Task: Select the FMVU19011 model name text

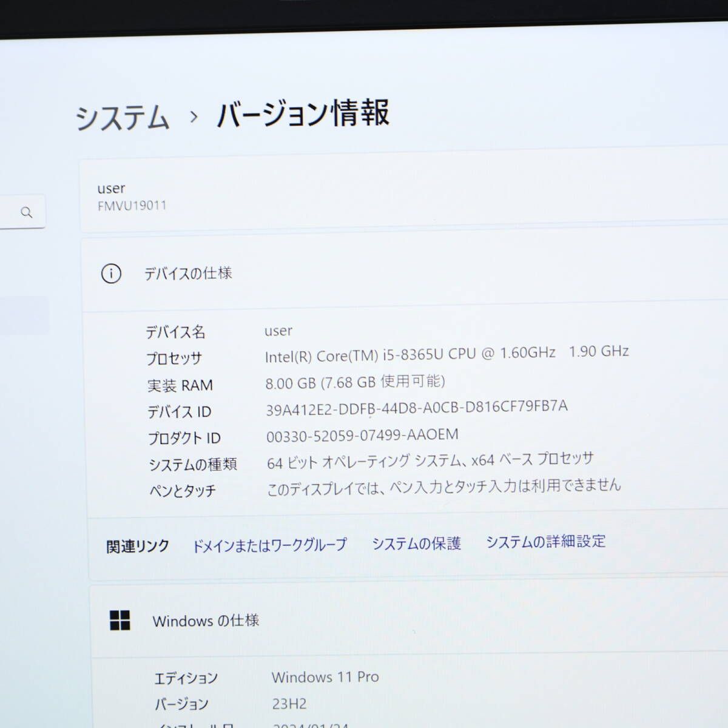Action: coord(132,206)
